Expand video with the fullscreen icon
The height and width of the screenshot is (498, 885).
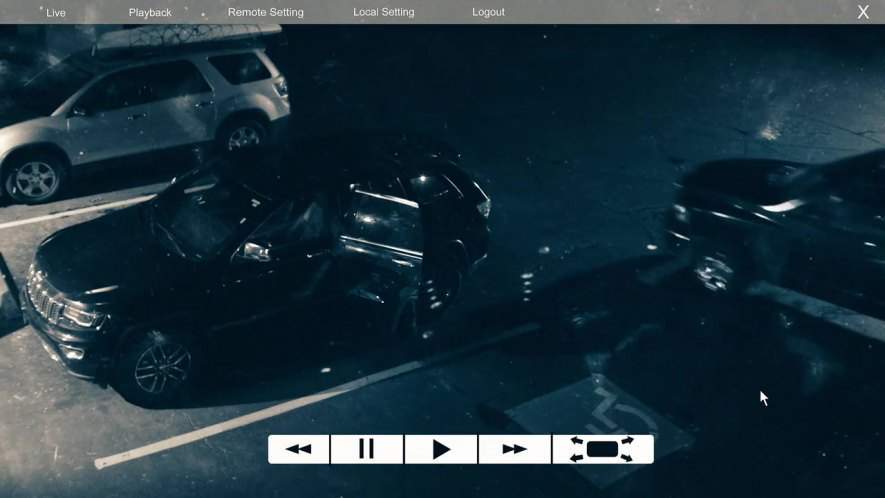(602, 449)
